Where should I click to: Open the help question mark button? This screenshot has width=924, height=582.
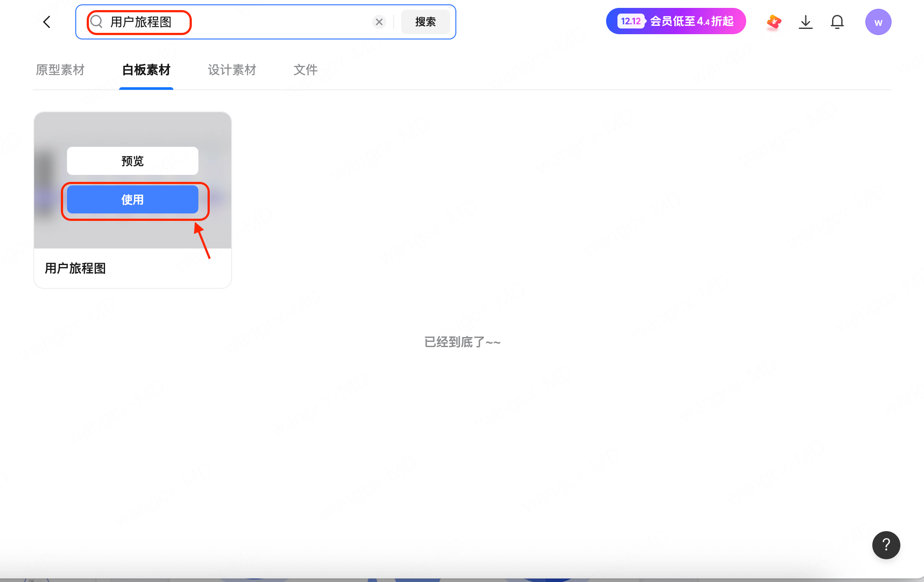click(x=886, y=545)
